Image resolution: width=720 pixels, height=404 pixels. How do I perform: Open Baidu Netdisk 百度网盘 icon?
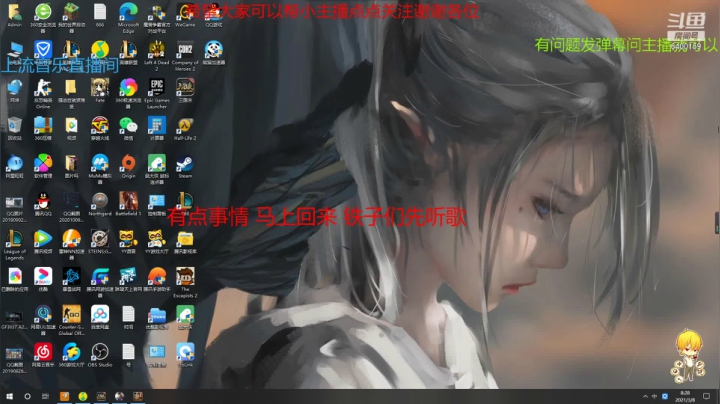tap(100, 314)
